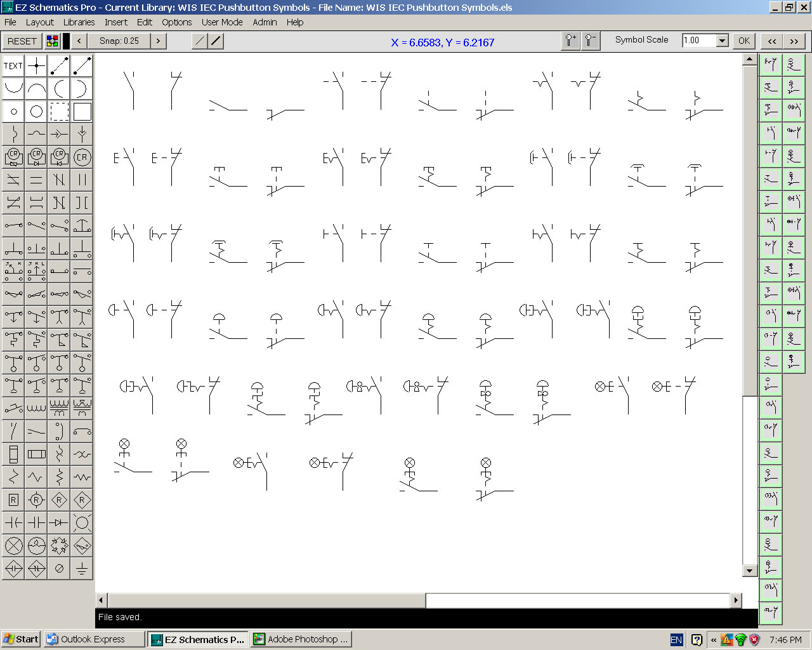The height and width of the screenshot is (650, 812).
Task: Click the Symbol Scale value field
Action: point(699,41)
